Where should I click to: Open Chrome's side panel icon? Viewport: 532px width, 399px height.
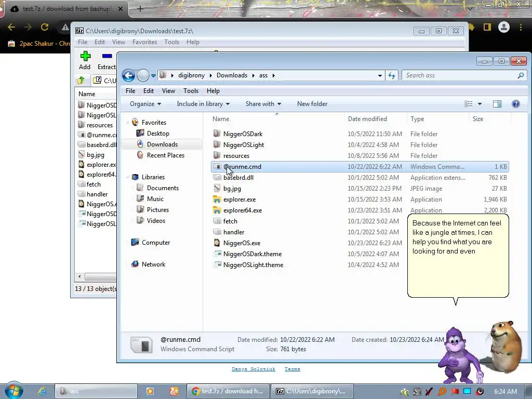pyautogui.click(x=487, y=27)
